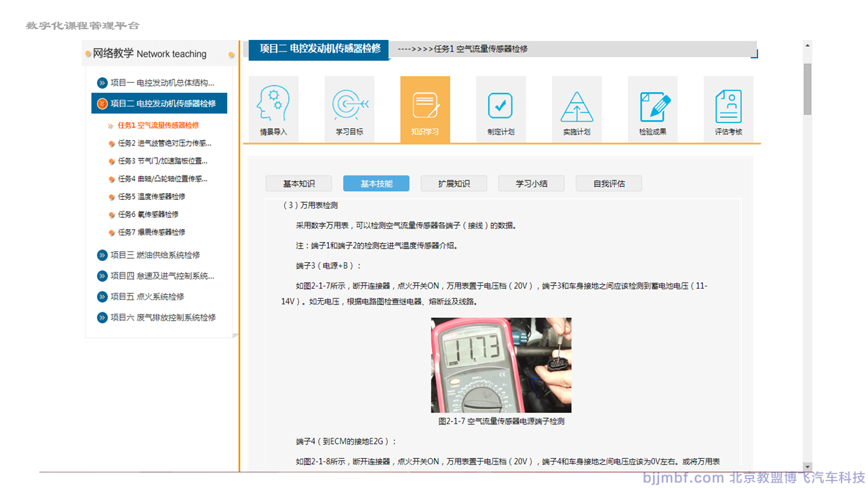The image size is (868, 488).
Task: Open the 检验成果 pencil-on-paper icon
Action: point(652,106)
